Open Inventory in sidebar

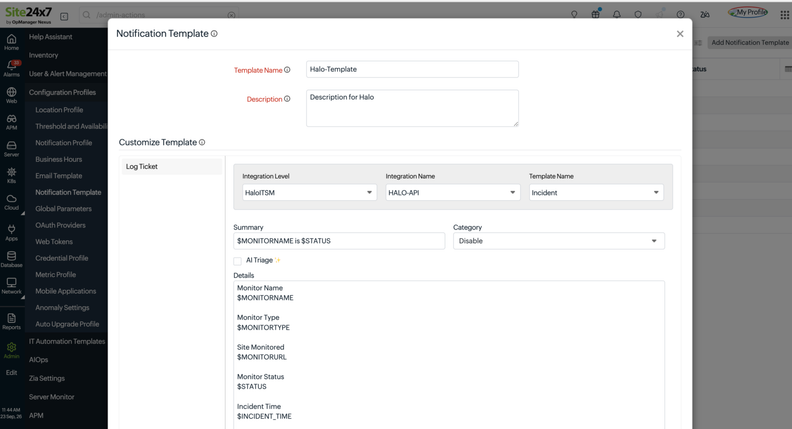(x=43, y=55)
